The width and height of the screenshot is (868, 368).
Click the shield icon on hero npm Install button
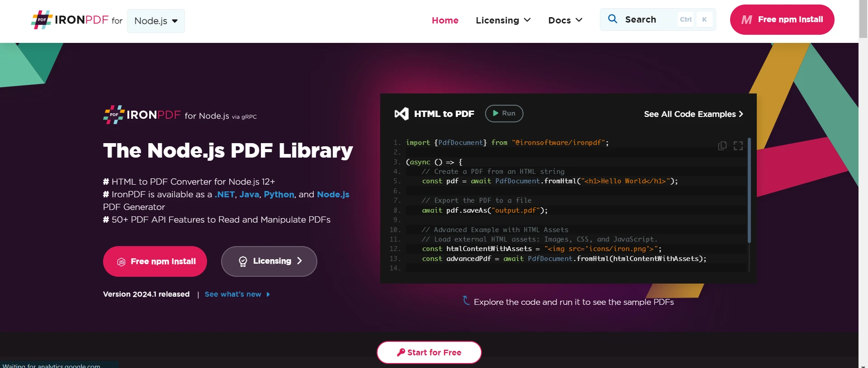pyautogui.click(x=121, y=262)
